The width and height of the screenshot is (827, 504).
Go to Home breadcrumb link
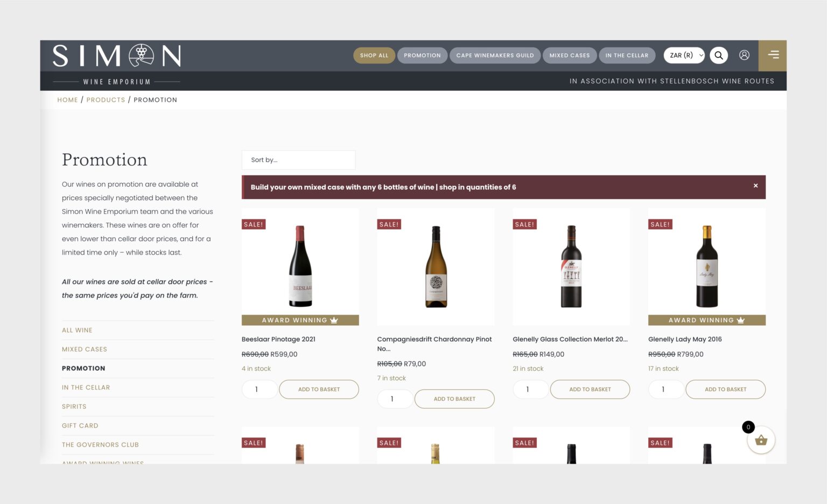tap(67, 100)
